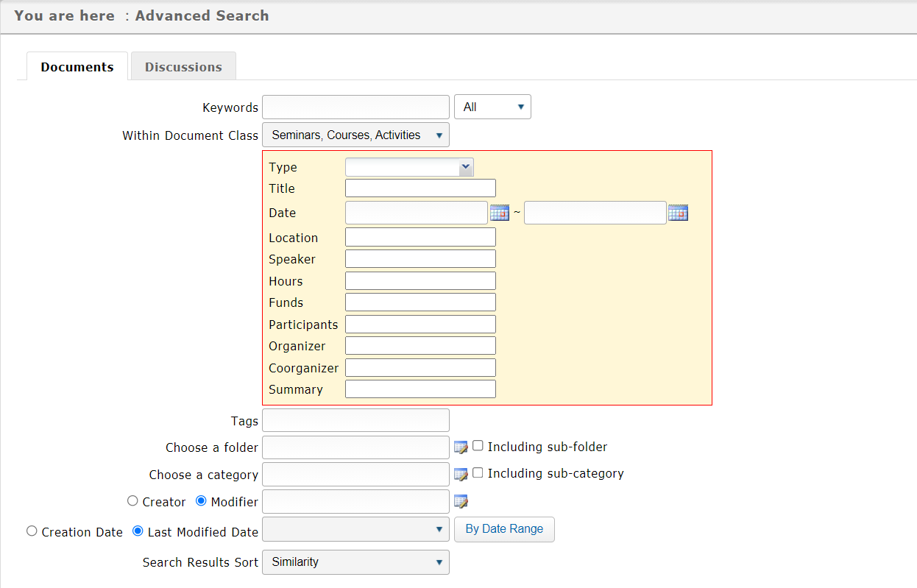This screenshot has height=588, width=917.
Task: Open the start date calendar picker
Action: [x=499, y=213]
